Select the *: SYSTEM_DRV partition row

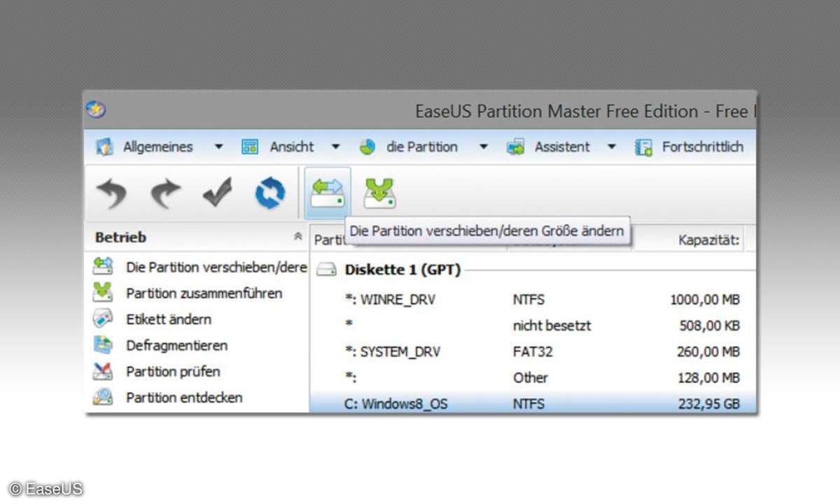[x=533, y=351]
